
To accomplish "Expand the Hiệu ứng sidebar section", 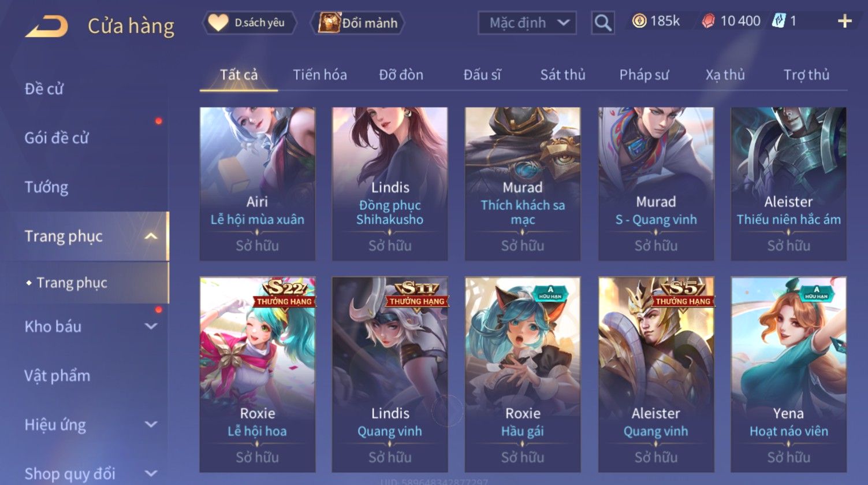I will 151,425.
